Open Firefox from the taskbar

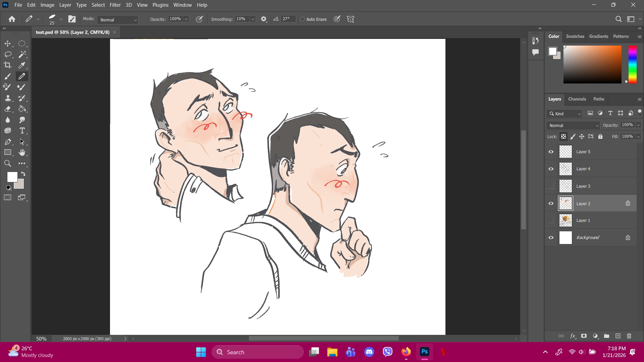(x=406, y=352)
